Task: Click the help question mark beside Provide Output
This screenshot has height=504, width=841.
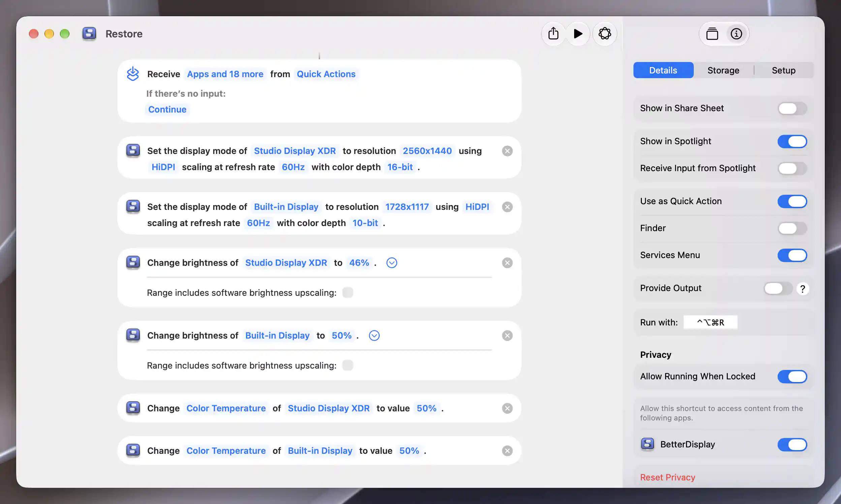Action: click(x=803, y=289)
